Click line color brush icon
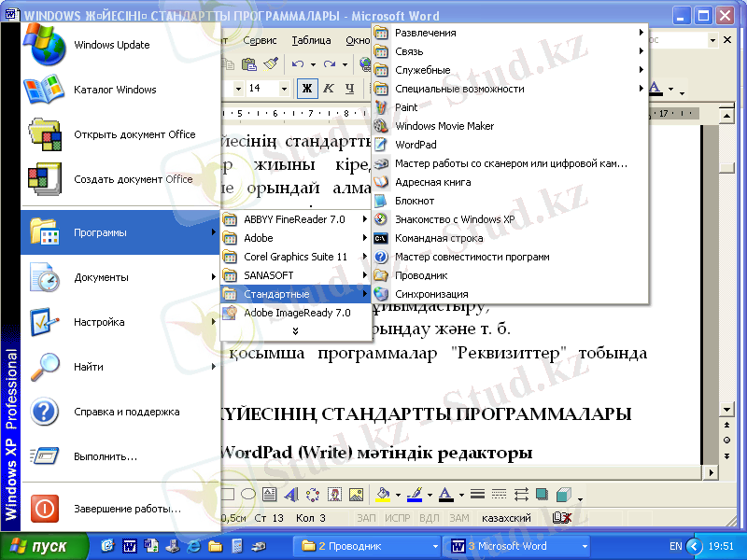This screenshot has width=747, height=560. 415,495
